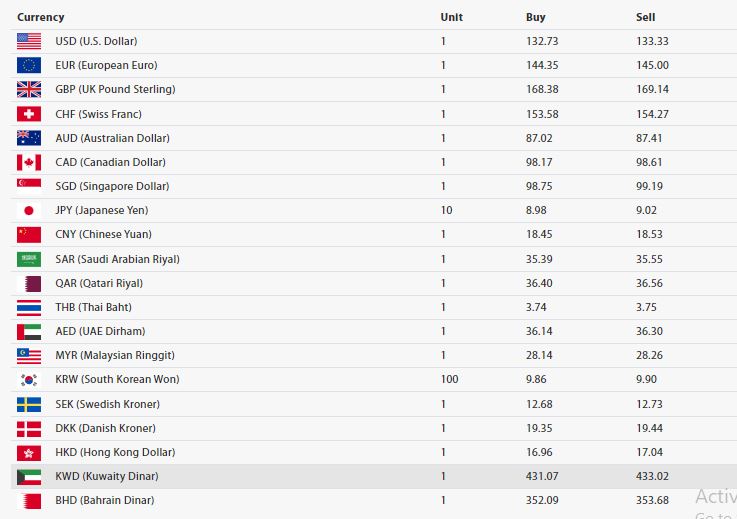Image resolution: width=737 pixels, height=519 pixels.
Task: Click the Canadian flag icon
Action: [29, 162]
